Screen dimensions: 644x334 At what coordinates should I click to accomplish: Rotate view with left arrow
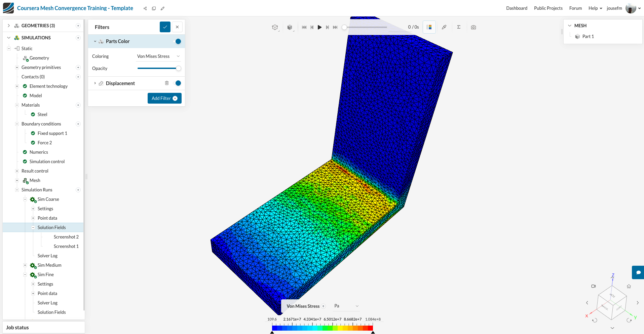point(587,303)
